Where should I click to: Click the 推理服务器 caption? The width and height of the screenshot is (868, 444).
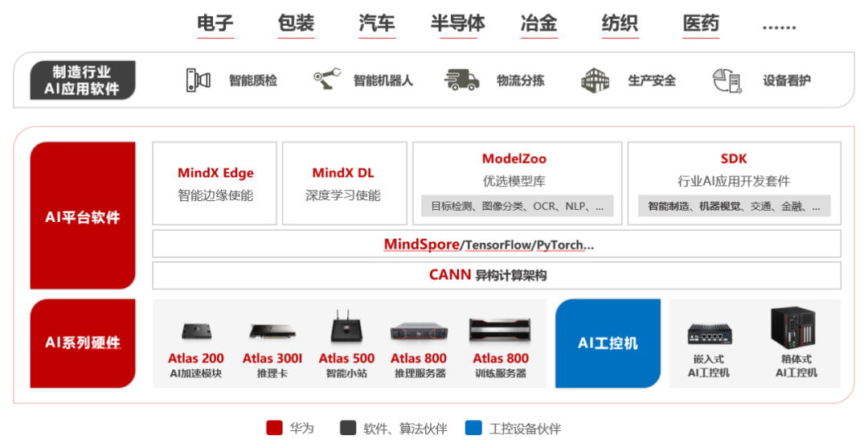pos(420,373)
